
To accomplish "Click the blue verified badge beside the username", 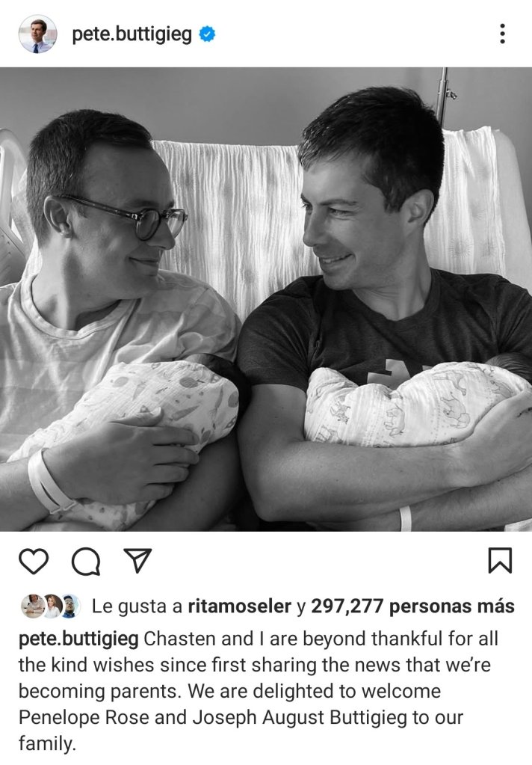I will [207, 34].
